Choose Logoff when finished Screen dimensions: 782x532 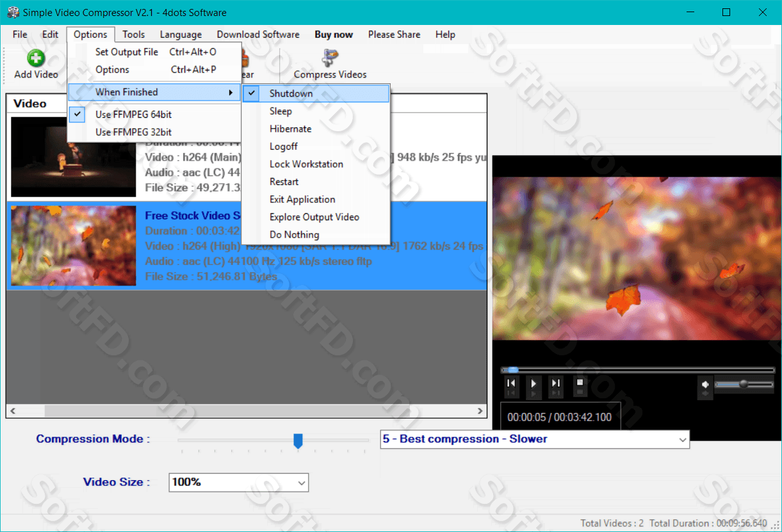pyautogui.click(x=316, y=147)
